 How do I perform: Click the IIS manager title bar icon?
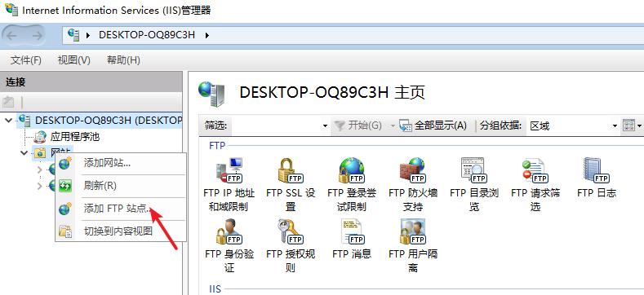pyautogui.click(x=11, y=10)
